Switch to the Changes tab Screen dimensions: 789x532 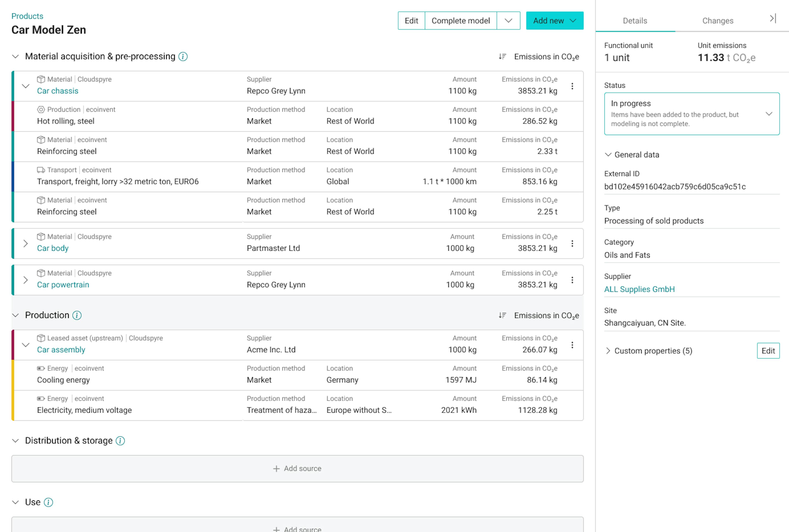point(717,21)
